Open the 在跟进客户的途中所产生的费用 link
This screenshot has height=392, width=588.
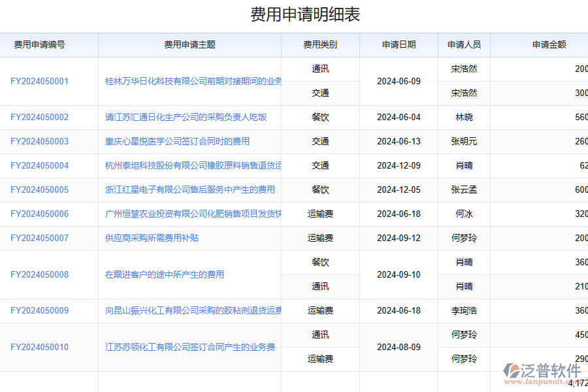pyautogui.click(x=163, y=274)
